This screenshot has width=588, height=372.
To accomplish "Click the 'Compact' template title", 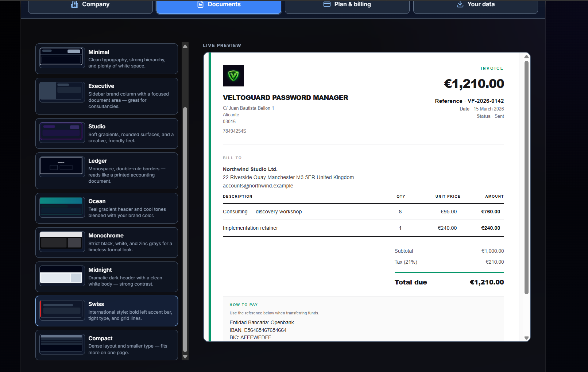I will [100, 338].
